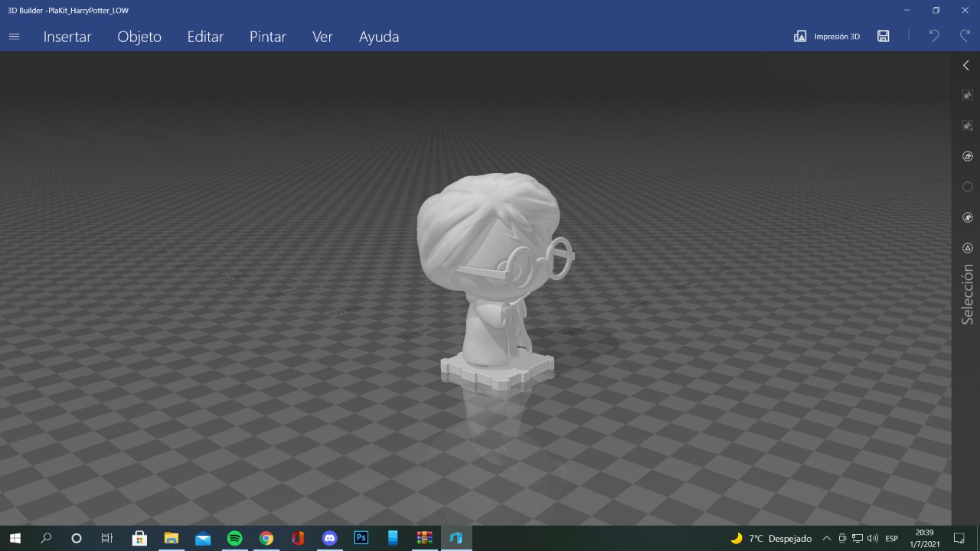This screenshot has height=551, width=980.
Task: Open the Editar menu
Action: (205, 37)
